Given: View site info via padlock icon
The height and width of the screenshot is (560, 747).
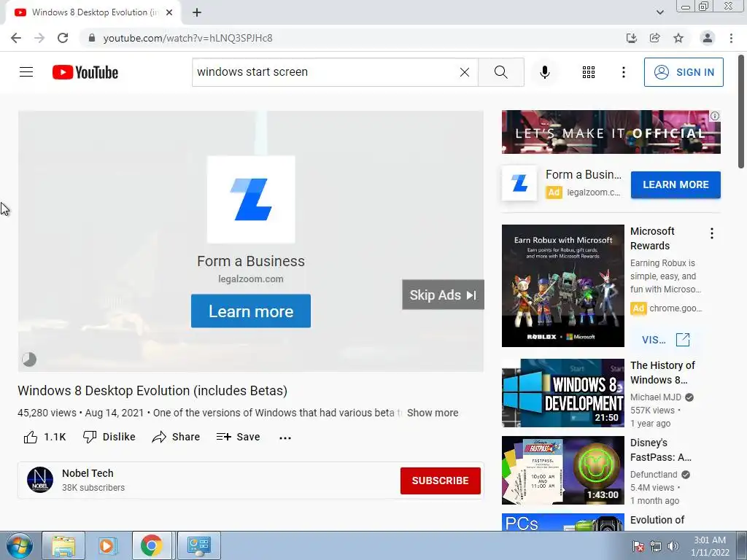Looking at the screenshot, I should (91, 38).
